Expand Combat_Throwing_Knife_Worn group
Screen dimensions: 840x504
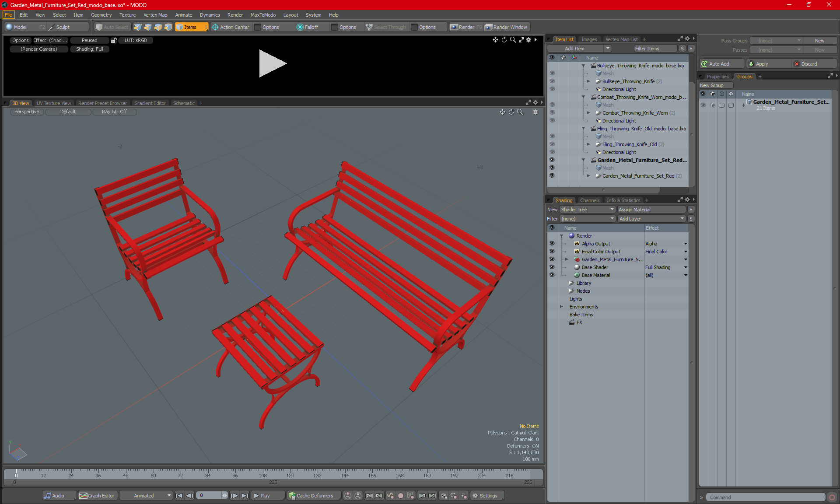pyautogui.click(x=588, y=113)
